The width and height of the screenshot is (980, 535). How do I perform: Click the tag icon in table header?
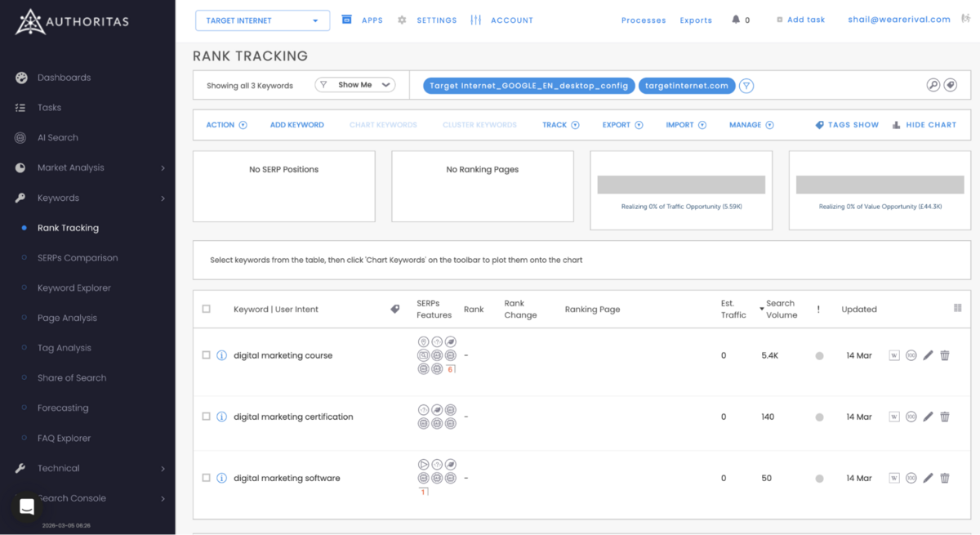point(395,310)
